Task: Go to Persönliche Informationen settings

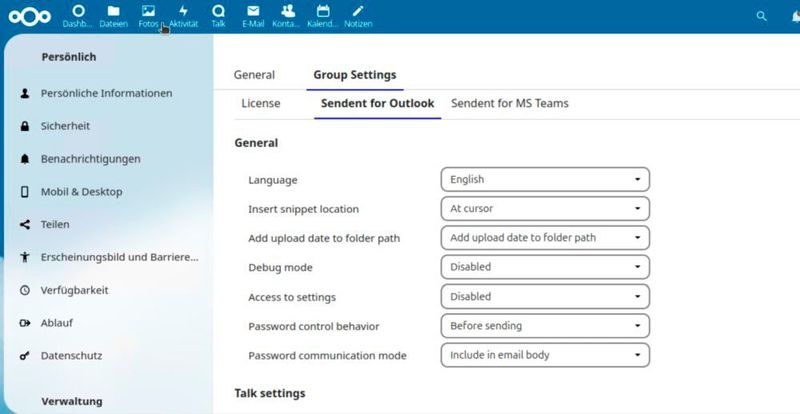Action: coord(107,93)
